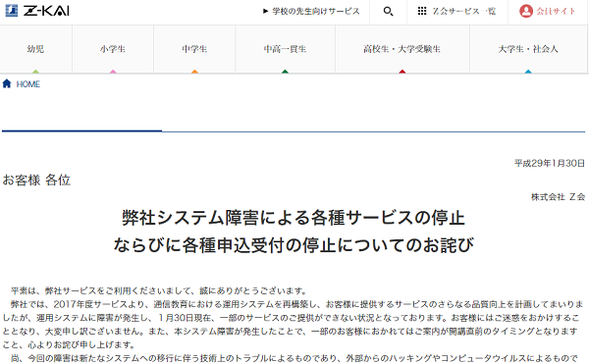
Task: Open 学校の先生向けサービス link
Action: (315, 11)
